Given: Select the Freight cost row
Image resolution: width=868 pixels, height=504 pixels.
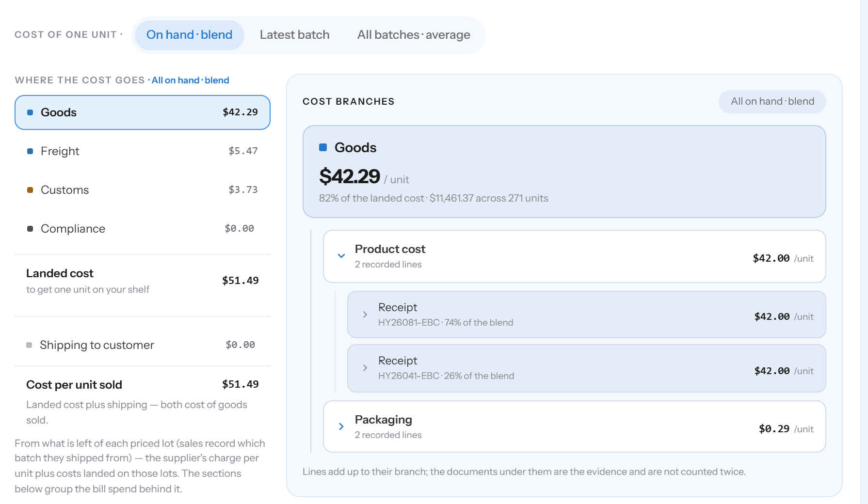Looking at the screenshot, I should click(x=143, y=151).
